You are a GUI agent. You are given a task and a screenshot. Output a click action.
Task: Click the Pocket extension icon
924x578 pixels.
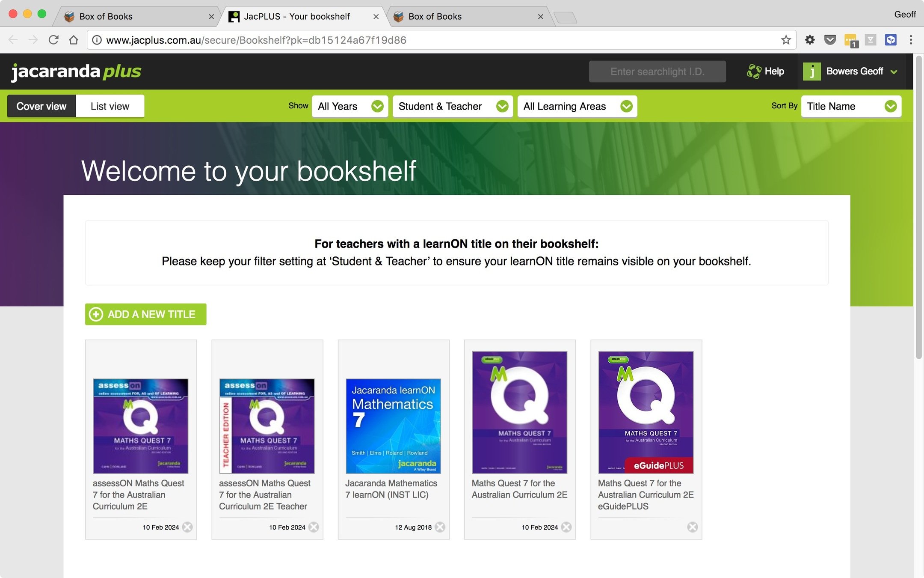pyautogui.click(x=830, y=40)
